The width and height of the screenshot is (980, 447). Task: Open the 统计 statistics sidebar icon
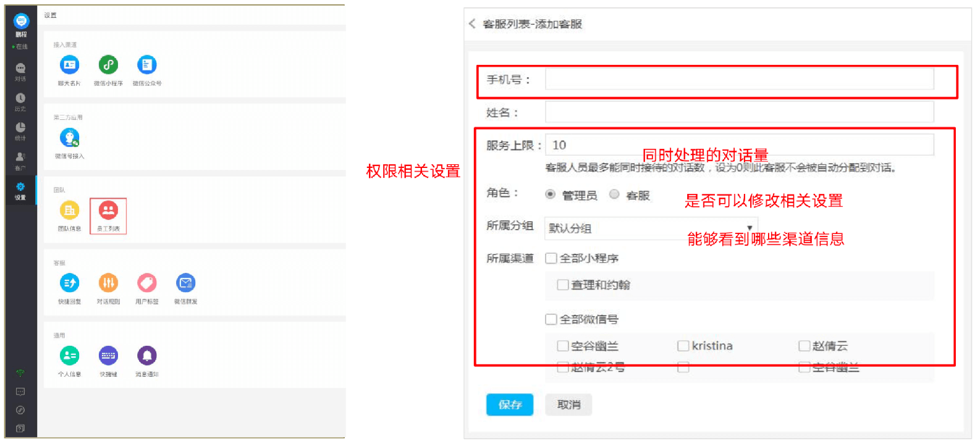pyautogui.click(x=20, y=127)
